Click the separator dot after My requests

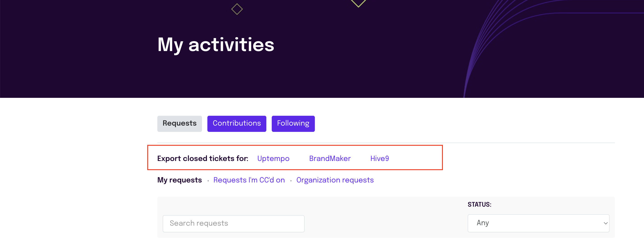(x=208, y=181)
